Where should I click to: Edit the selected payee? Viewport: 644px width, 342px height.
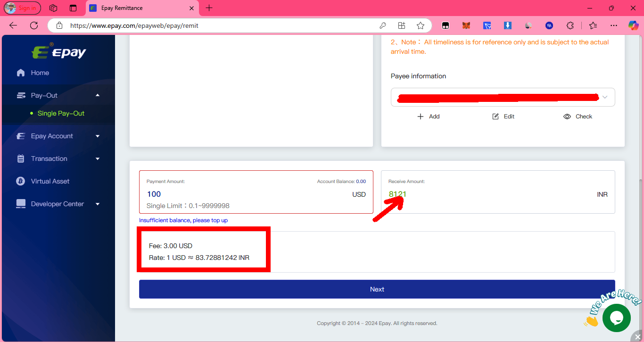504,117
